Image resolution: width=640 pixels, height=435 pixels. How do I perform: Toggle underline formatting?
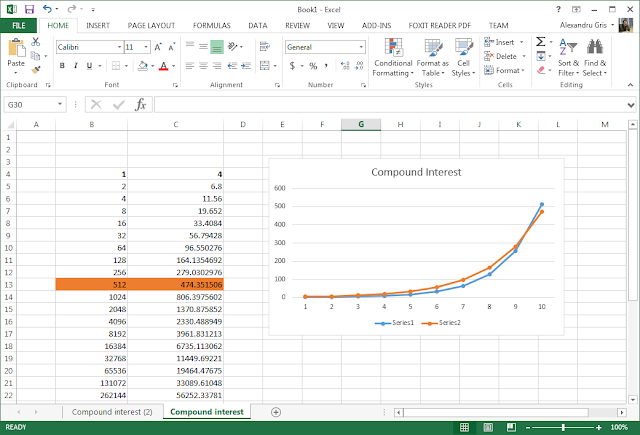pyautogui.click(x=89, y=66)
